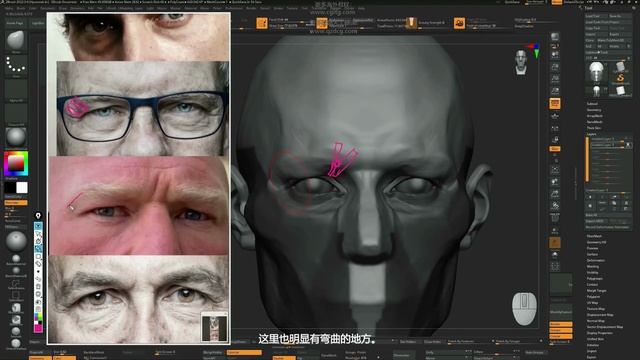Toggle the Xpose icon on right shelf
This screenshot has width=640, height=360.
coord(555,267)
